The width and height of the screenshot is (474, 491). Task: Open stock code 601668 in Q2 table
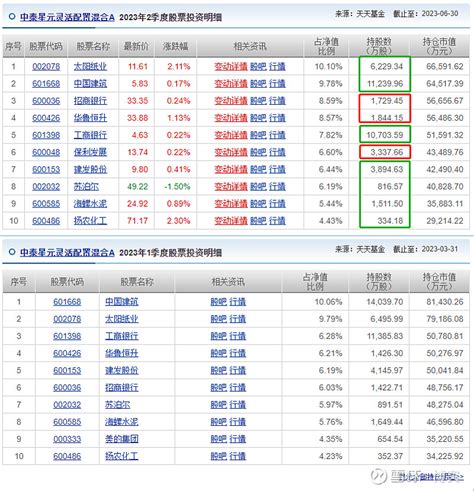pyautogui.click(x=46, y=84)
